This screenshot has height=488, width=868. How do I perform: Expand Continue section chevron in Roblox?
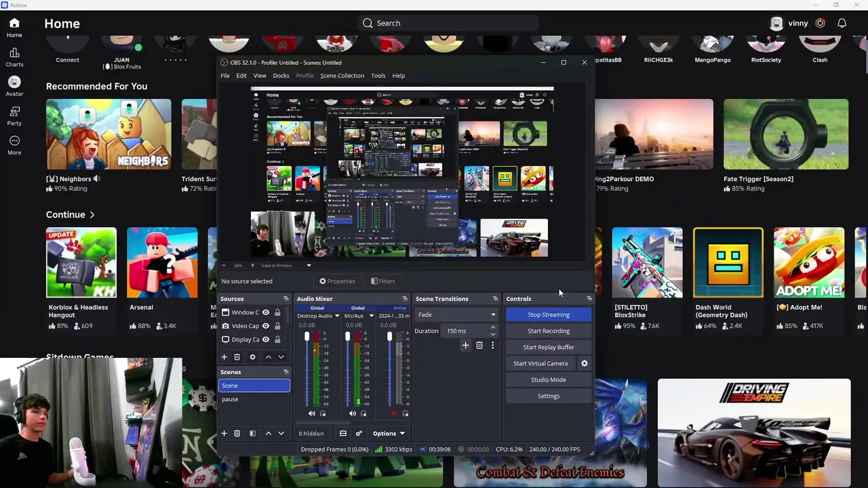click(x=92, y=215)
